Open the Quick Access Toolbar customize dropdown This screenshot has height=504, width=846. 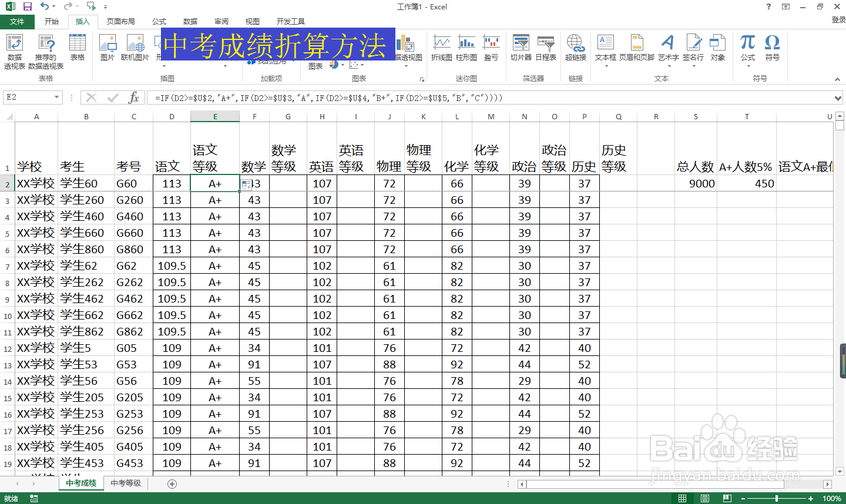click(x=105, y=7)
